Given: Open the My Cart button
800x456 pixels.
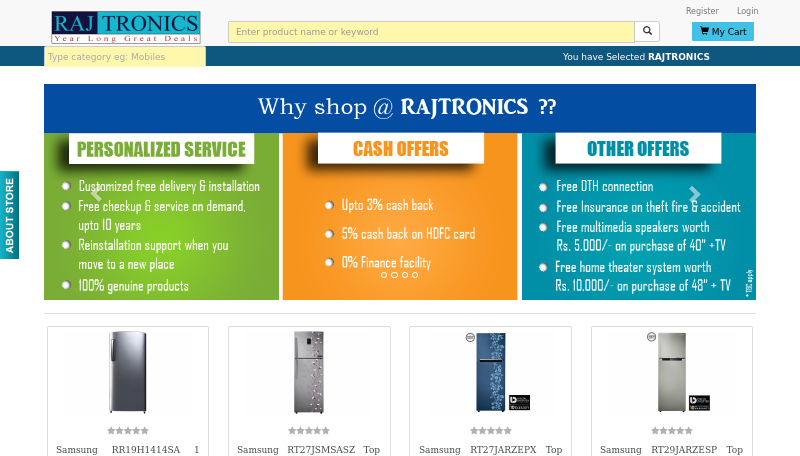Looking at the screenshot, I should 722,32.
